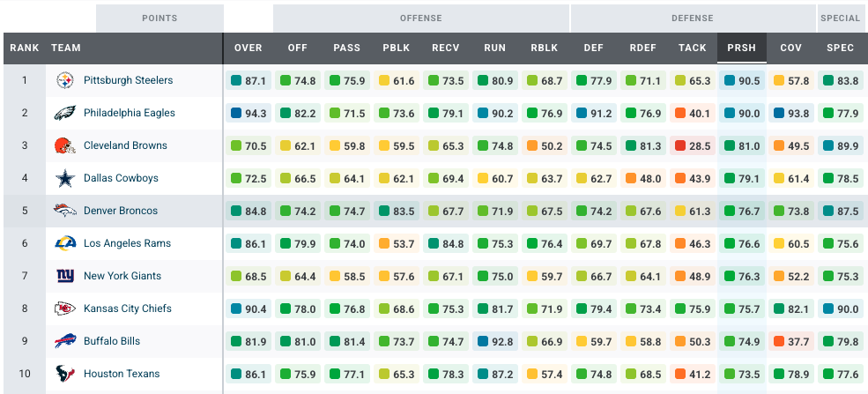This screenshot has width=868, height=394.
Task: Sort by the COV column header
Action: (x=791, y=48)
